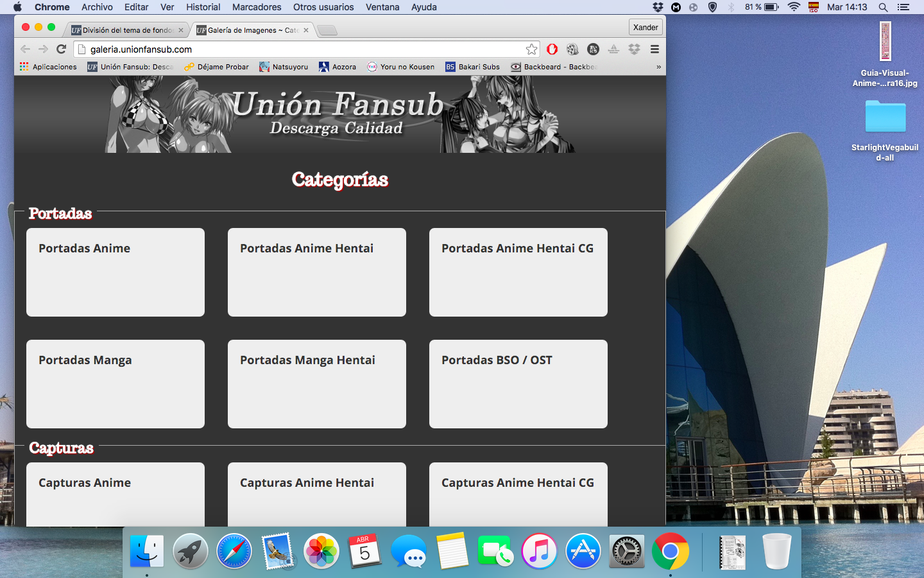The image size is (924, 578).
Task: Open Finder from the Dock
Action: [x=147, y=551]
